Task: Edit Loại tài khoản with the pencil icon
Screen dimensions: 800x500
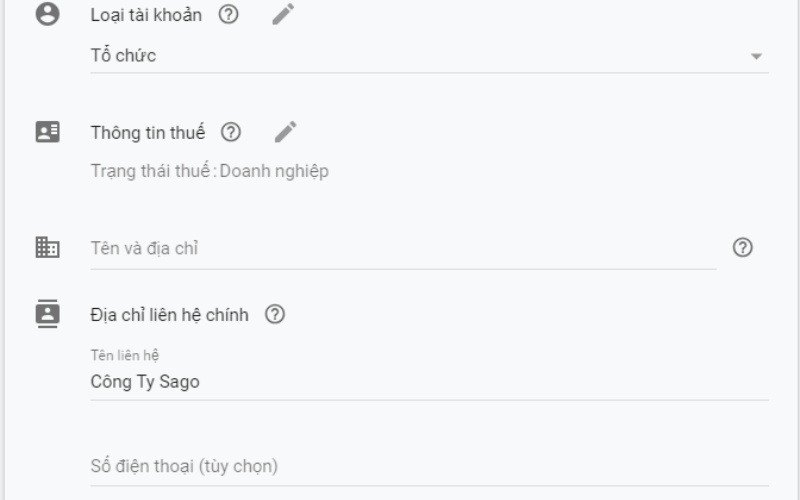Action: 284,15
